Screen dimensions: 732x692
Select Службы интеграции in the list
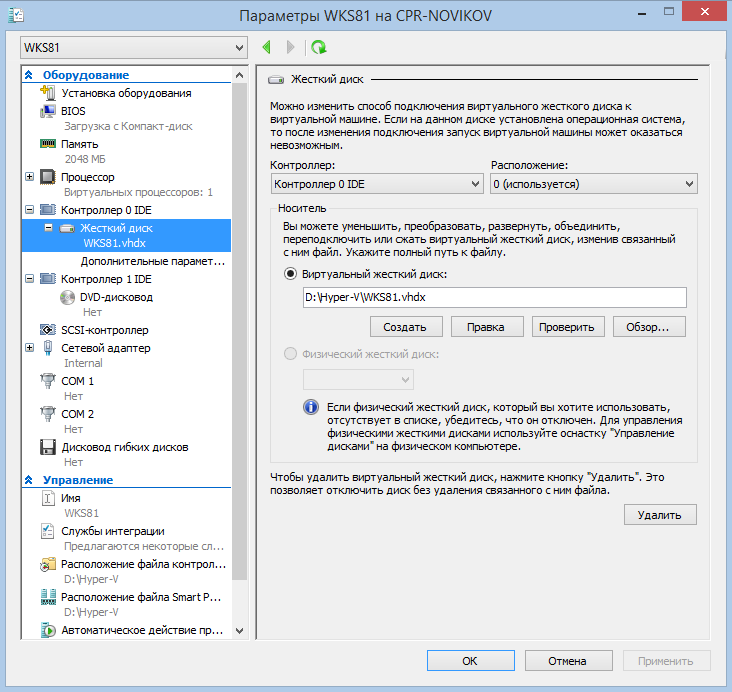pyautogui.click(x=113, y=531)
